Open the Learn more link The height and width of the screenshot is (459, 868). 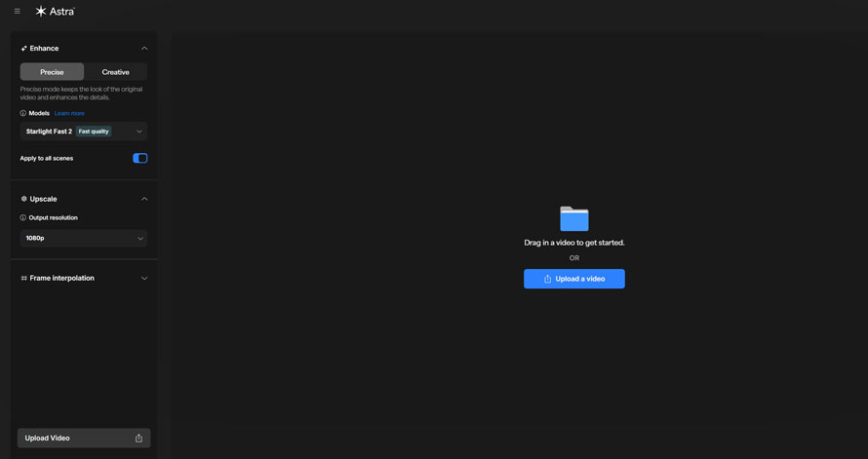point(69,113)
